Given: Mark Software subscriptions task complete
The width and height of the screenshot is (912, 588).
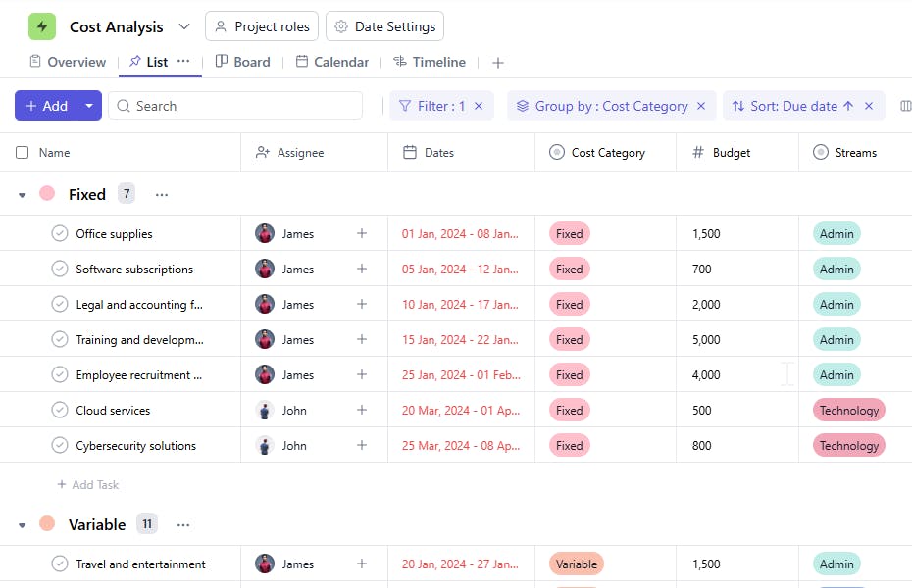Looking at the screenshot, I should pyautogui.click(x=60, y=269).
